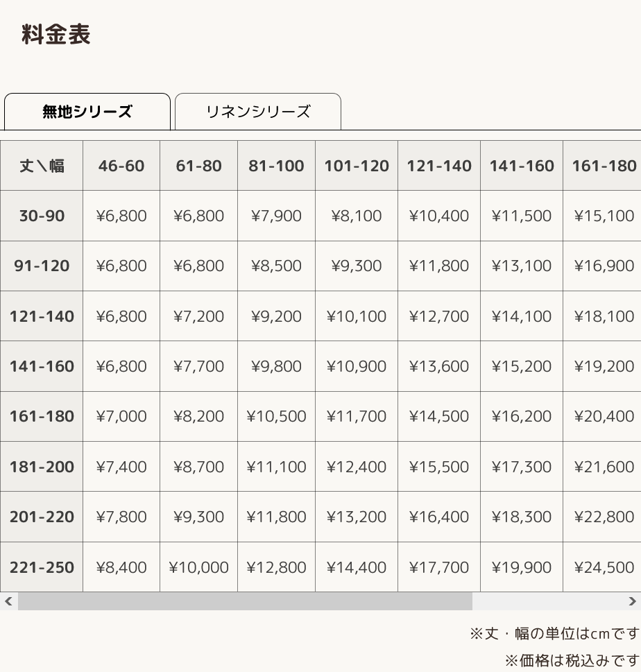Click the ¥10,100 price cell

point(357,316)
